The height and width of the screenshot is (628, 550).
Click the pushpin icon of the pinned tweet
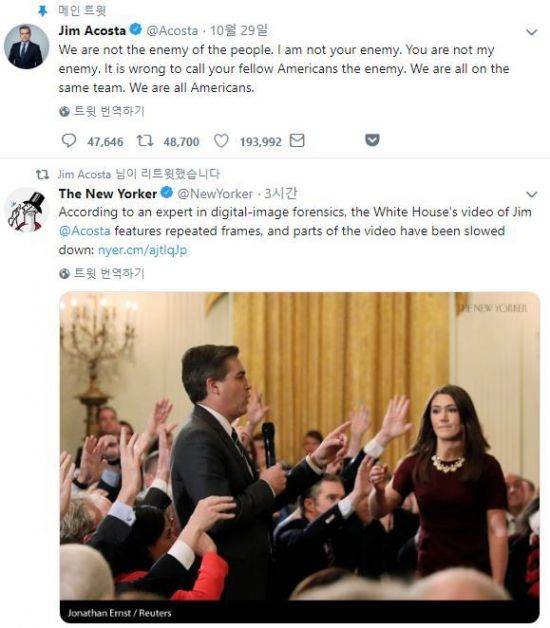coord(42,11)
